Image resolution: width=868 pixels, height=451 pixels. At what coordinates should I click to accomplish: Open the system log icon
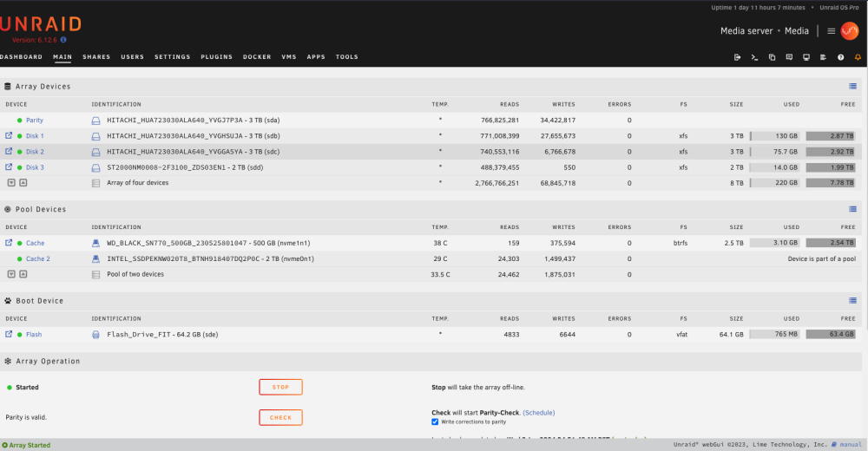click(x=823, y=57)
